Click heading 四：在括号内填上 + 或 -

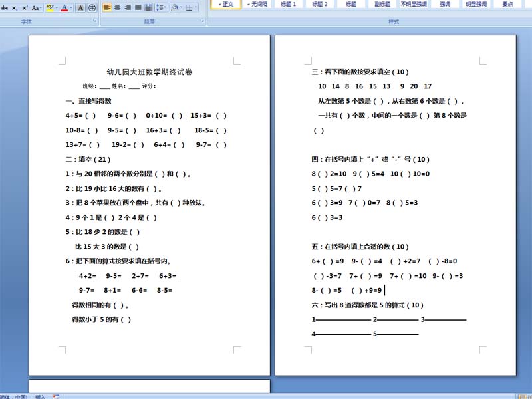(x=370, y=159)
